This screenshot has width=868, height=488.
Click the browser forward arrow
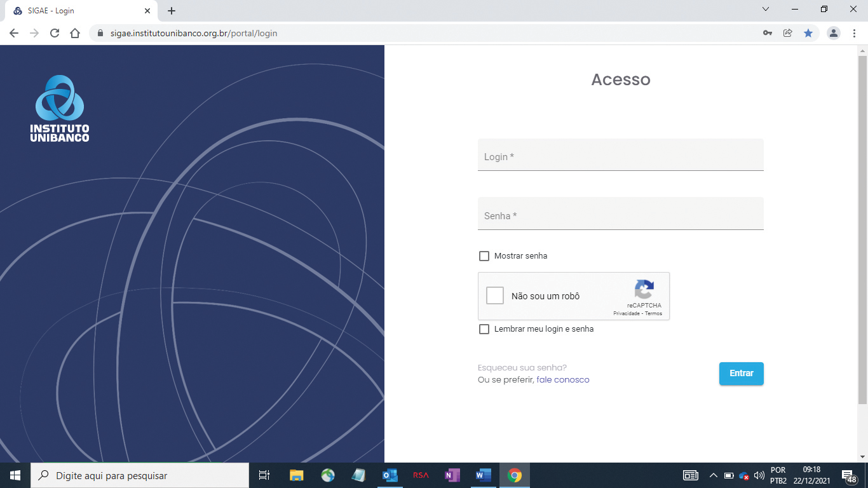tap(34, 33)
